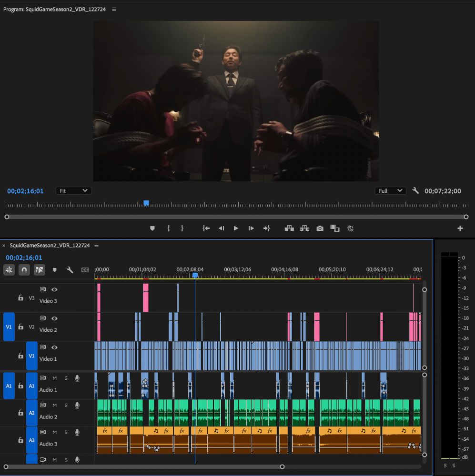
Task: Click left Solo channel button under audio meter
Action: pos(445,466)
